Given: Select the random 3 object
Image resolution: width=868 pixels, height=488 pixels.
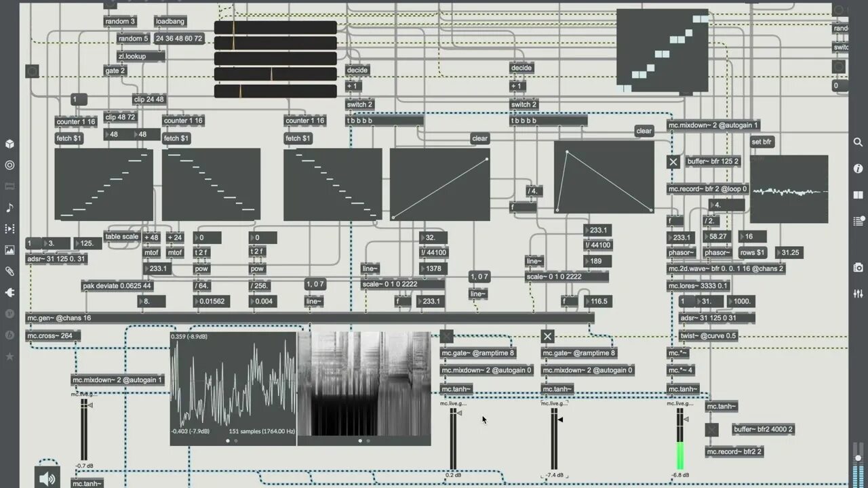Looking at the screenshot, I should tap(120, 22).
